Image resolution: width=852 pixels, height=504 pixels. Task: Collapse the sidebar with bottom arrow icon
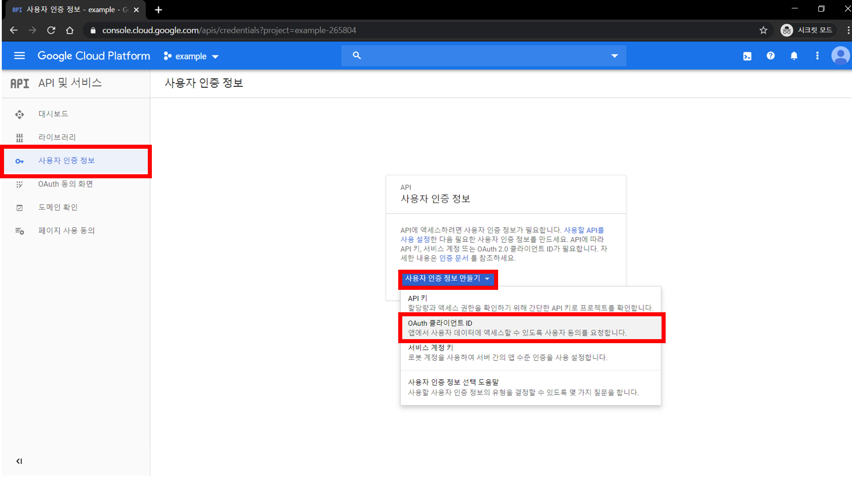tap(19, 461)
